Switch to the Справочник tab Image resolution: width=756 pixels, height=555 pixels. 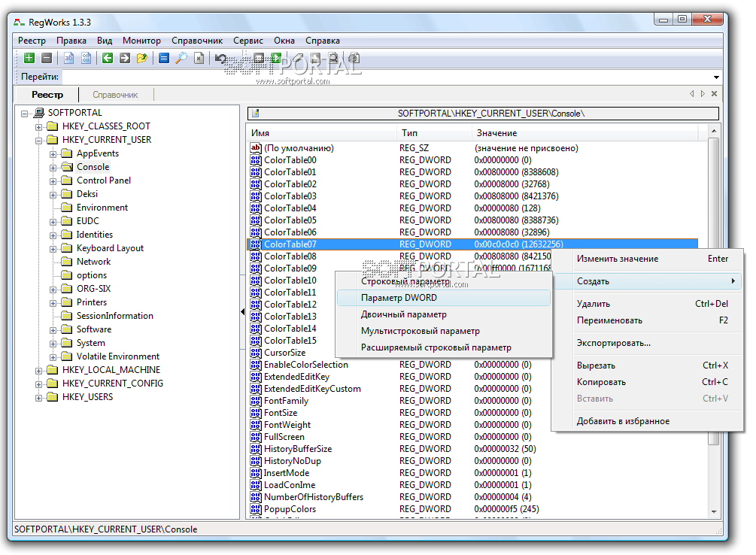[115, 95]
